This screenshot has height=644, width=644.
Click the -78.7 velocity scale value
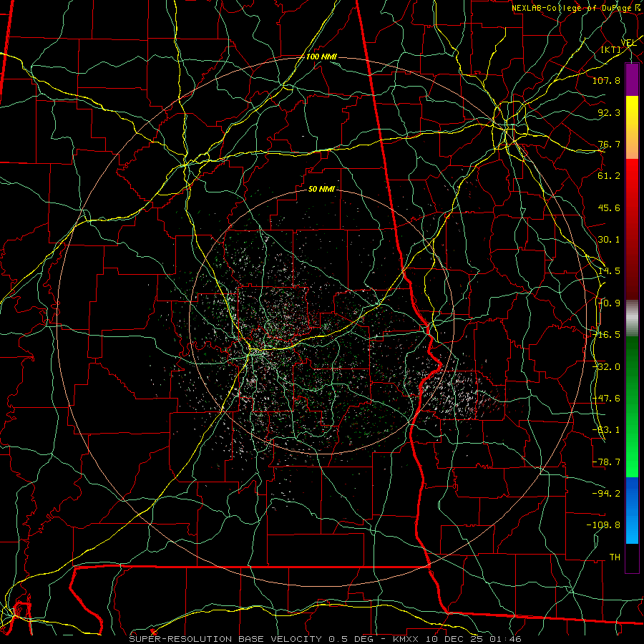[x=606, y=462]
